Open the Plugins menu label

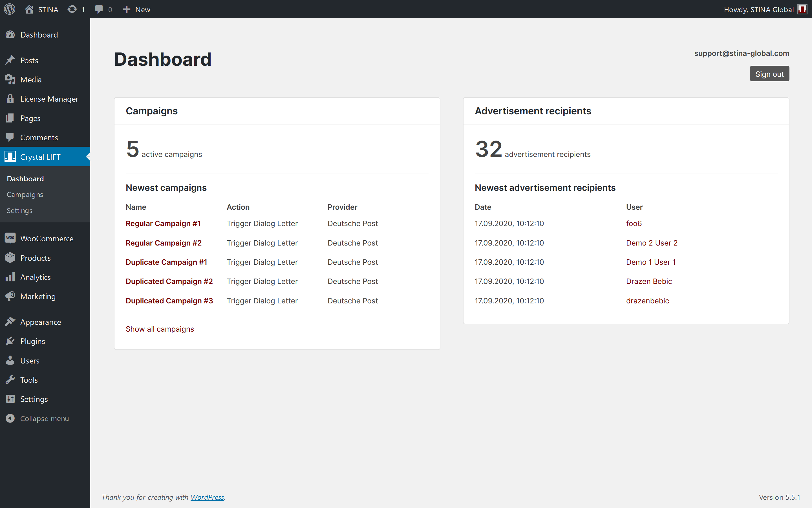(32, 341)
